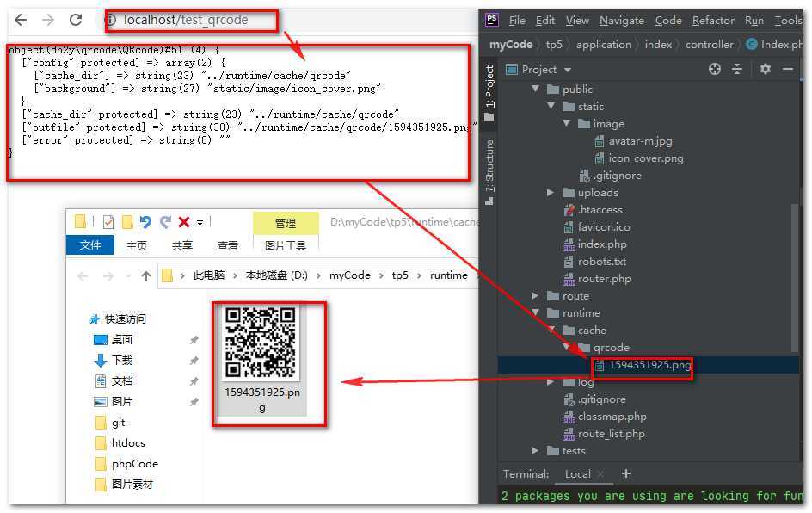Hide the Project panel with minimize icon

point(788,69)
